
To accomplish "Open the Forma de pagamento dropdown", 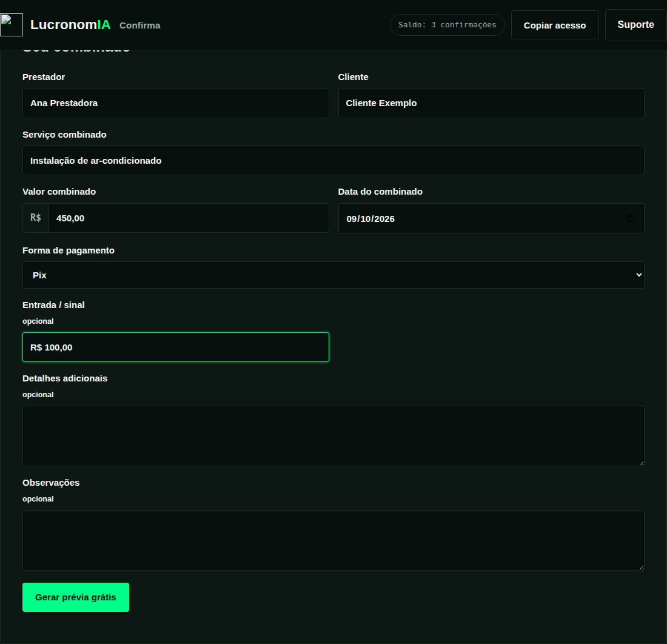I will [x=333, y=275].
